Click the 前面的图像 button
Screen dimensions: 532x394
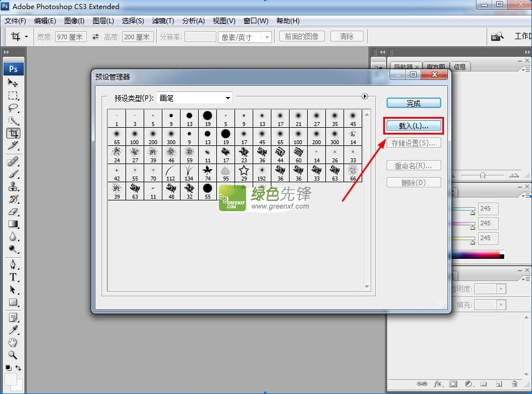coord(301,36)
